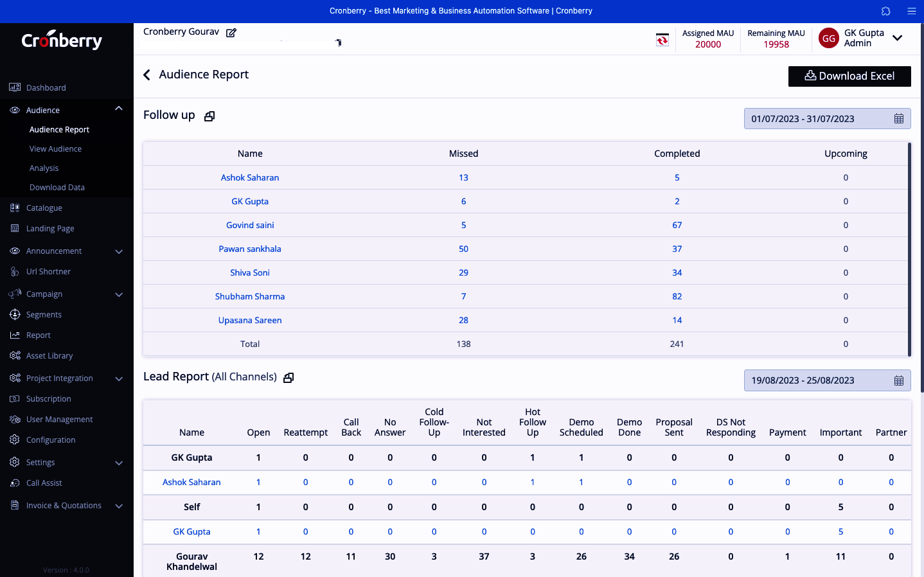
Task: Click the GG profile avatar
Action: click(828, 39)
